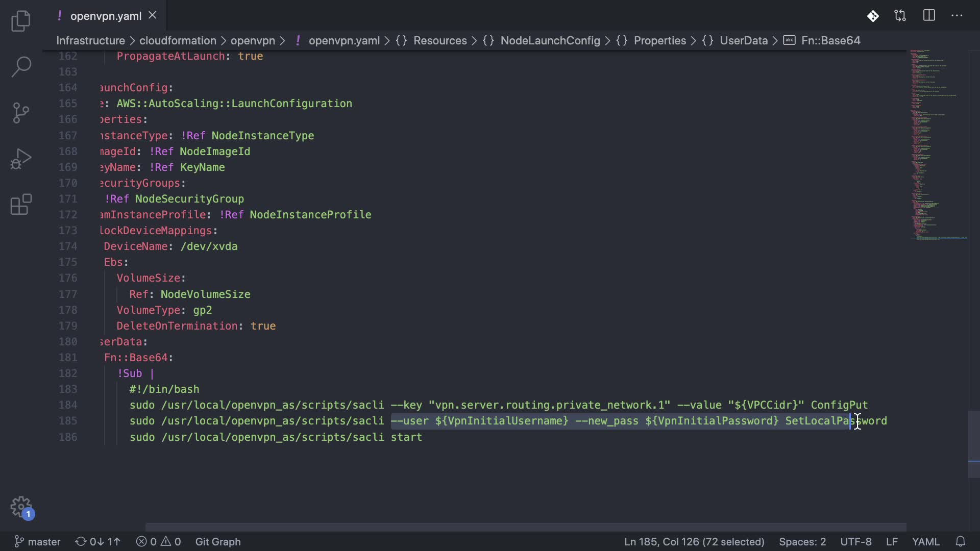
Task: Select the openvpn.yaml editor tab
Action: coord(106,16)
